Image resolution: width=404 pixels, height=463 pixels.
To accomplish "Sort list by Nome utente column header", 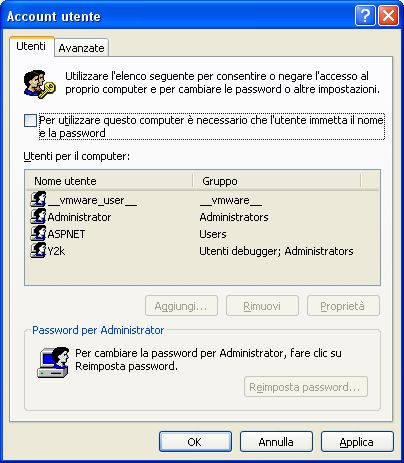I will pyautogui.click(x=109, y=181).
